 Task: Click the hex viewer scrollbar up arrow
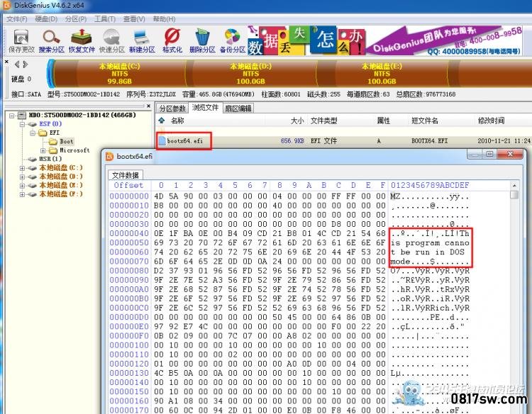[x=514, y=186]
